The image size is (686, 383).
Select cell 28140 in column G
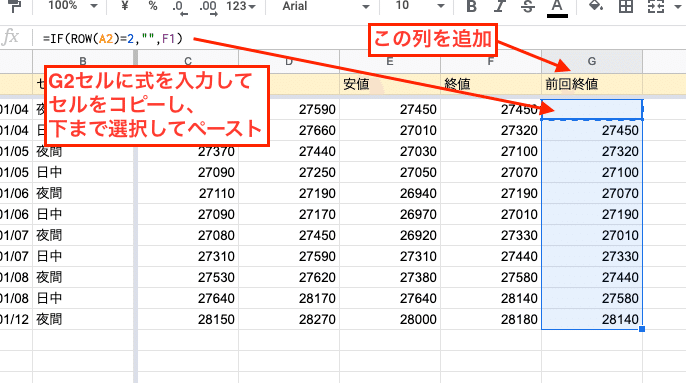592,320
